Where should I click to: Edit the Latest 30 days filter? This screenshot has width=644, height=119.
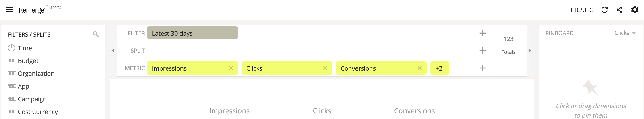(192, 33)
